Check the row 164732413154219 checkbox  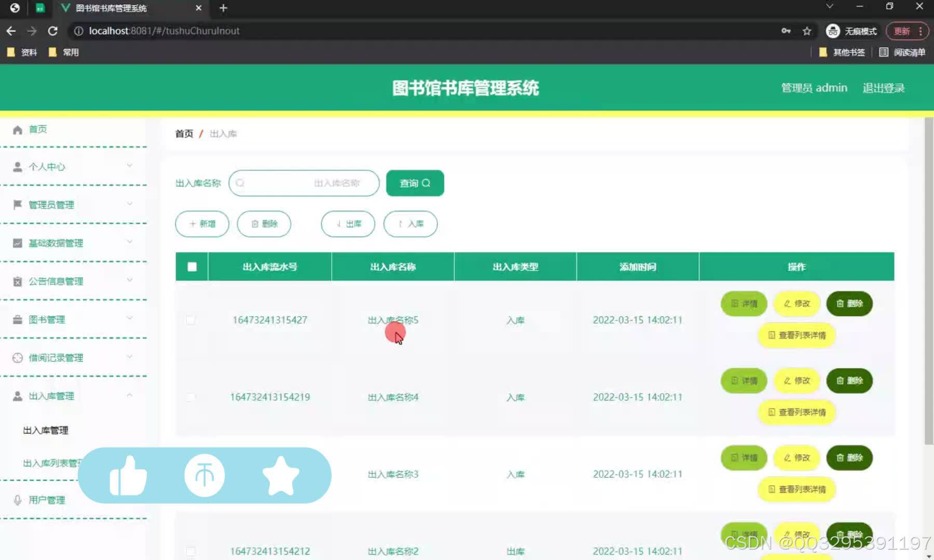[191, 397]
